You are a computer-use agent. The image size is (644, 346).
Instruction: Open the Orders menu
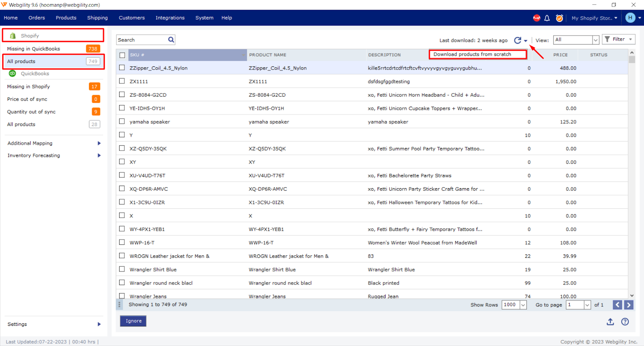coord(37,18)
